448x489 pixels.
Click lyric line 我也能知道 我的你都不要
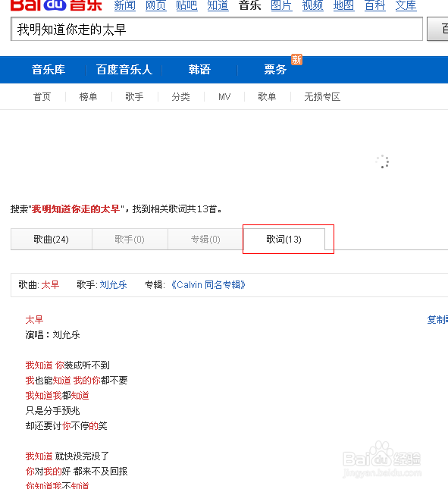77,381
